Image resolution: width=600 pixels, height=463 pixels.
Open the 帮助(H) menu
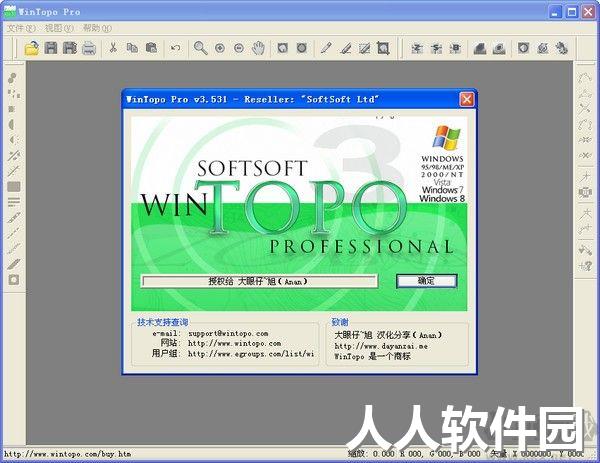click(x=97, y=28)
